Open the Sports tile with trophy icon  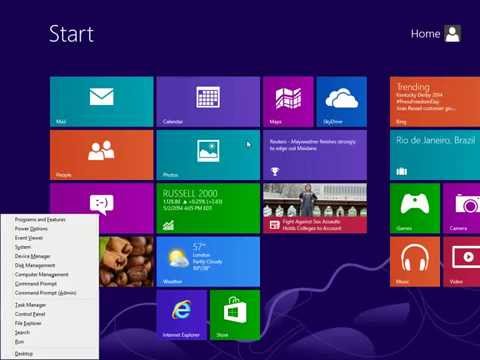(315, 155)
